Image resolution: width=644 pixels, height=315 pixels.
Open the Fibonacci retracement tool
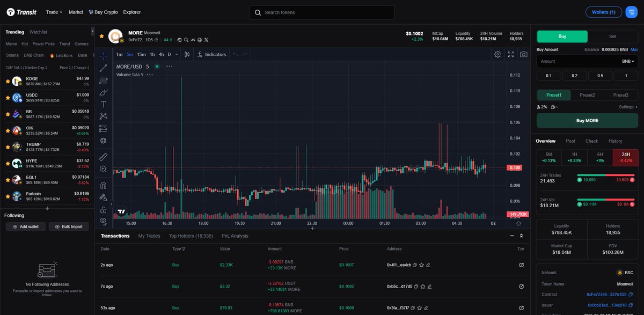104,80
